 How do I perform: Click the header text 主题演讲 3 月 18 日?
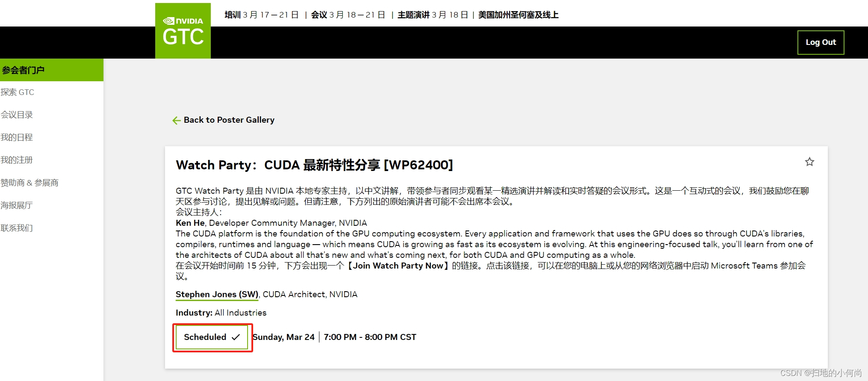pyautogui.click(x=433, y=15)
